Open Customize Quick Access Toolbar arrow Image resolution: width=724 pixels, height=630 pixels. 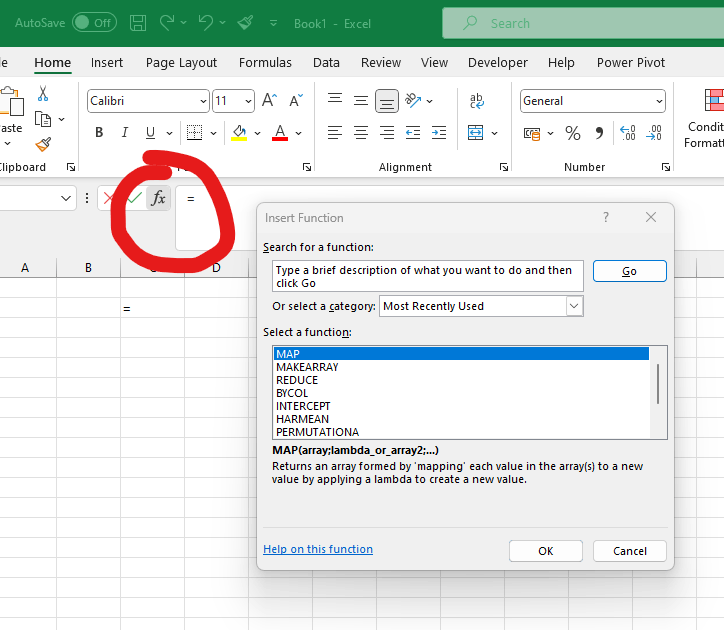(x=273, y=23)
